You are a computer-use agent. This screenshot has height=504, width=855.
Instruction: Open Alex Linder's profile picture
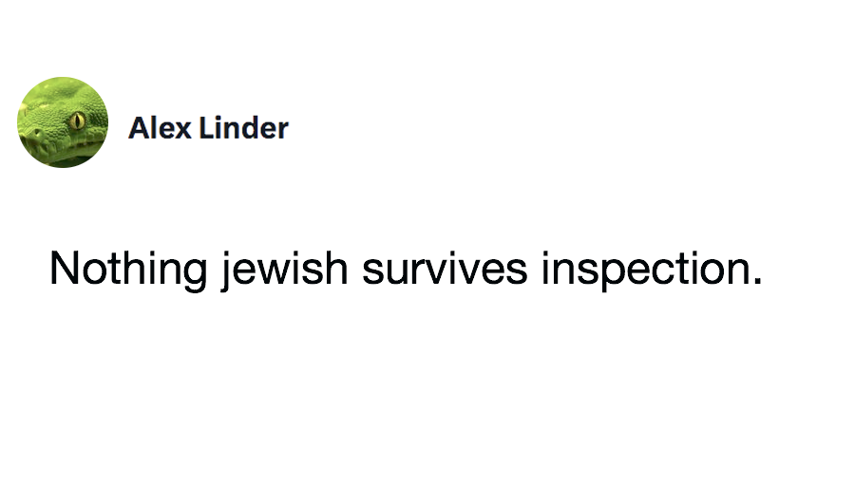63,122
